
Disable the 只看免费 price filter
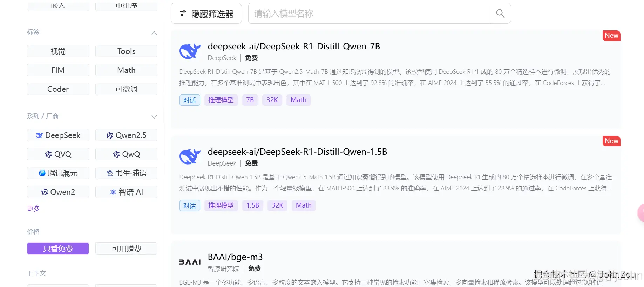[58, 248]
